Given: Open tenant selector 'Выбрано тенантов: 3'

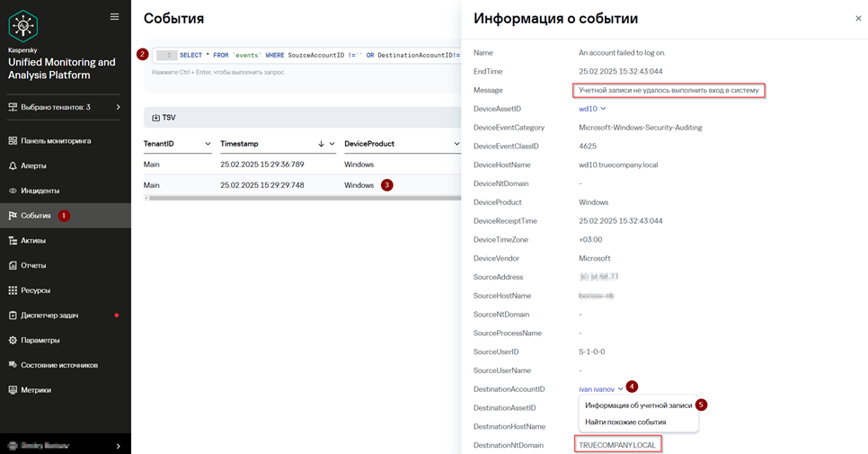Looking at the screenshot, I should 66,107.
